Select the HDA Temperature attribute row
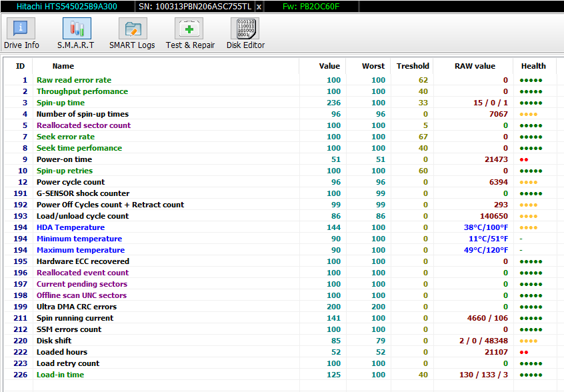564x392 pixels. click(x=70, y=227)
